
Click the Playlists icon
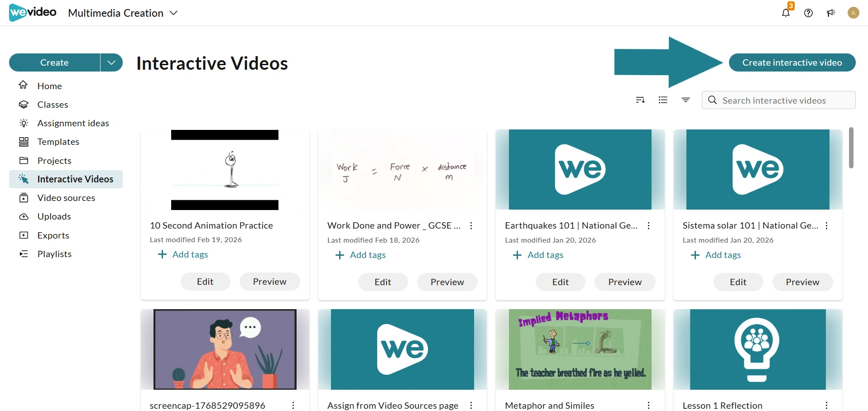[x=24, y=254]
